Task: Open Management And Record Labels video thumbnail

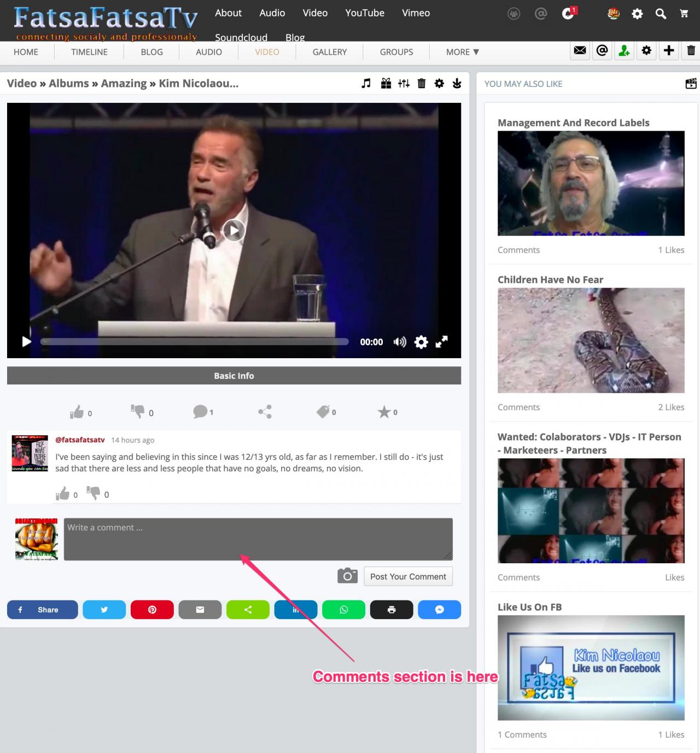Action: [591, 183]
